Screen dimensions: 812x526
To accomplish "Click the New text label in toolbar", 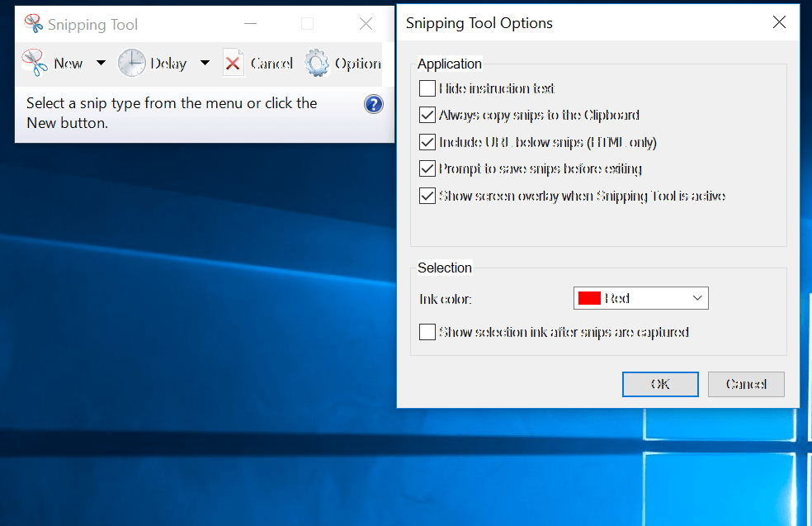I will click(68, 64).
